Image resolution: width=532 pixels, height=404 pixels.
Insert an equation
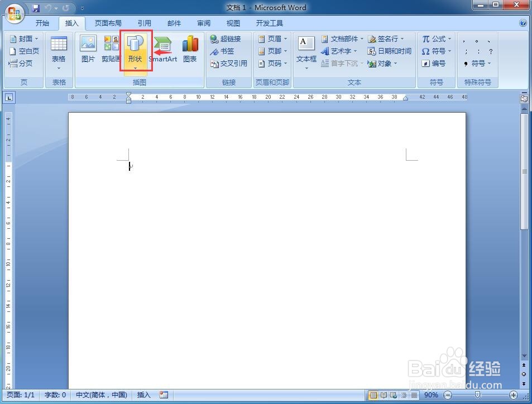(x=437, y=39)
